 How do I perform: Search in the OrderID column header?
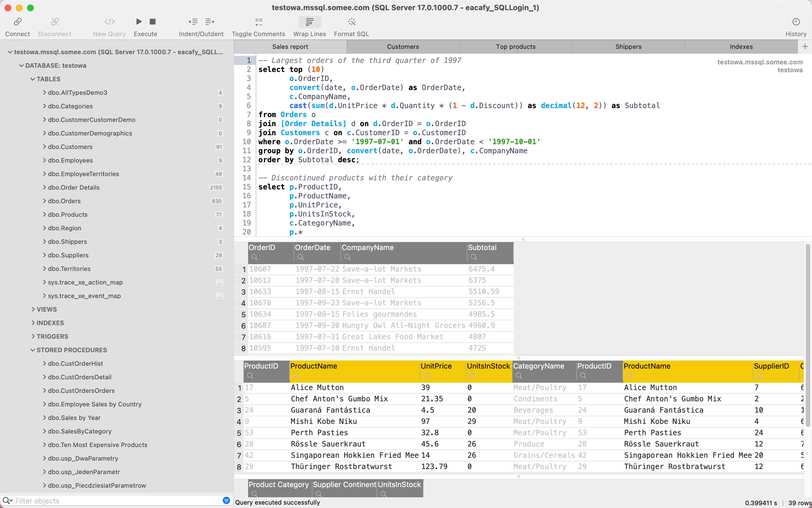pyautogui.click(x=255, y=257)
